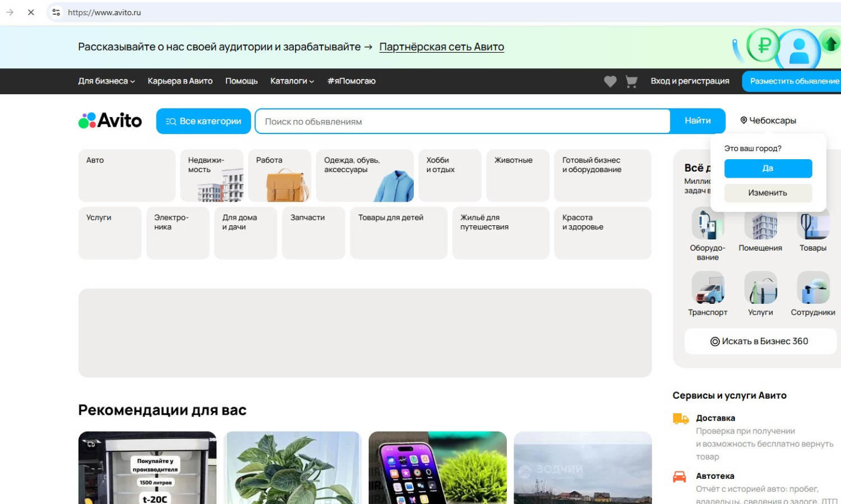Image resolution: width=841 pixels, height=504 pixels.
Task: Open the Транспорт van icon
Action: pos(708,288)
